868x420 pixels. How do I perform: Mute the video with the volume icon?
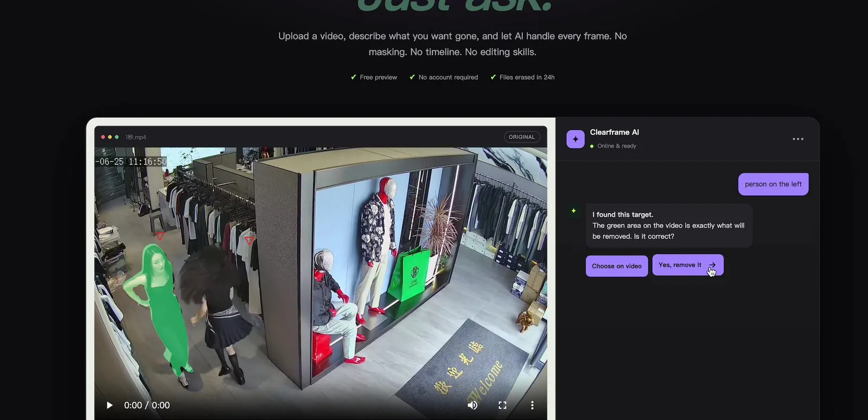click(473, 405)
